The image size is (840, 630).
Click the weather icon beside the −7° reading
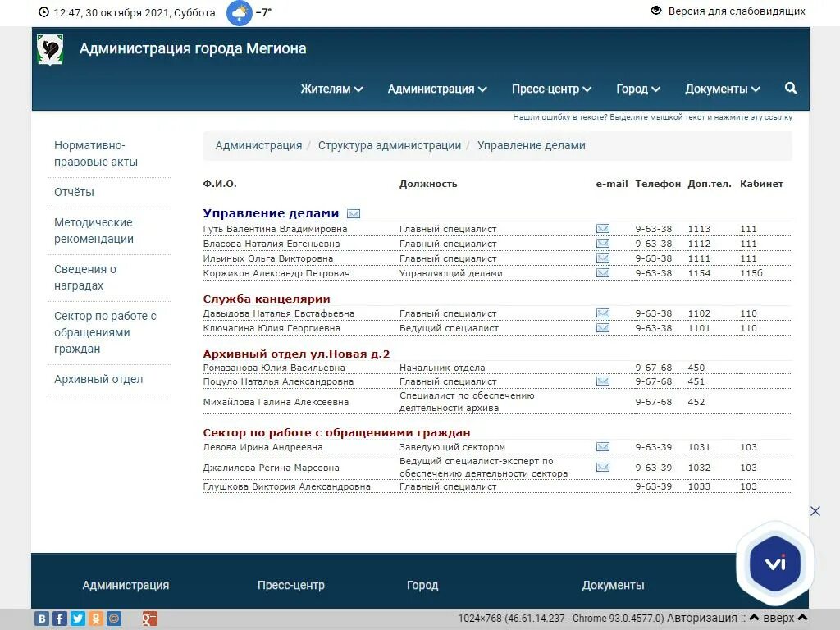240,13
